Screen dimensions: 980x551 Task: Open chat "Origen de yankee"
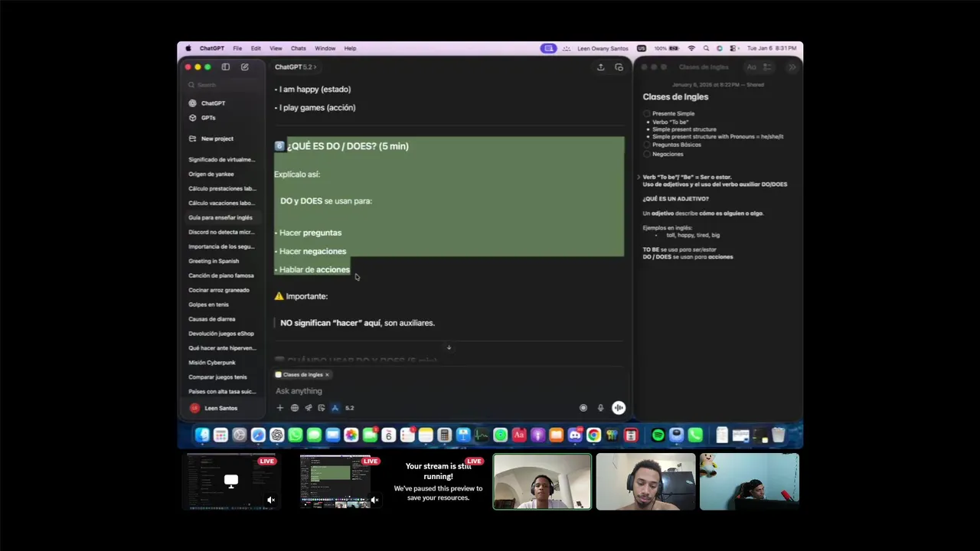[211, 174]
